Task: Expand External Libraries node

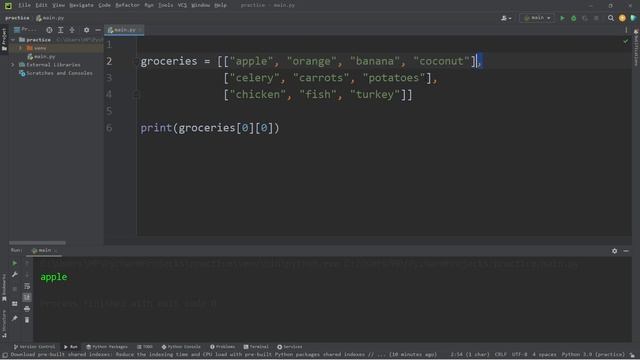Action: 13,65
